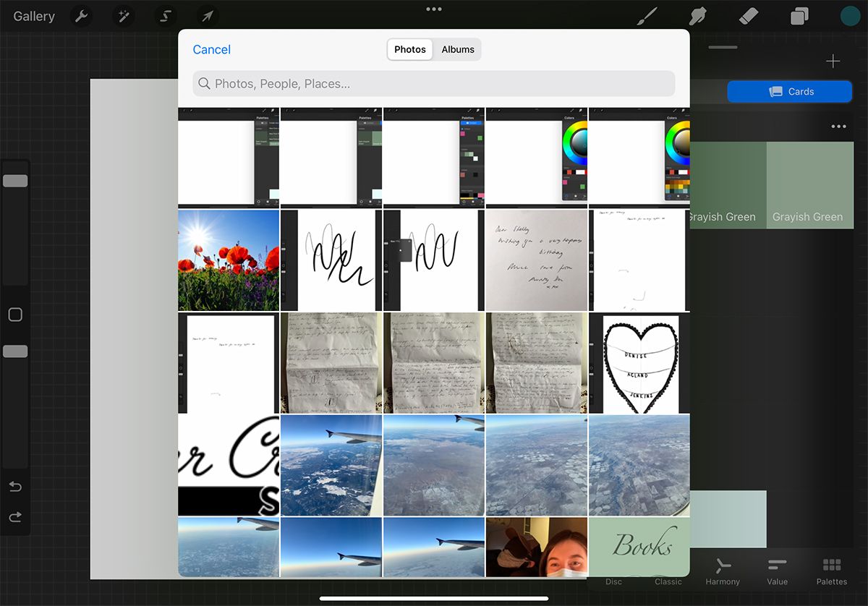Adjust the brush size slider handle
The image size is (868, 606).
click(15, 181)
